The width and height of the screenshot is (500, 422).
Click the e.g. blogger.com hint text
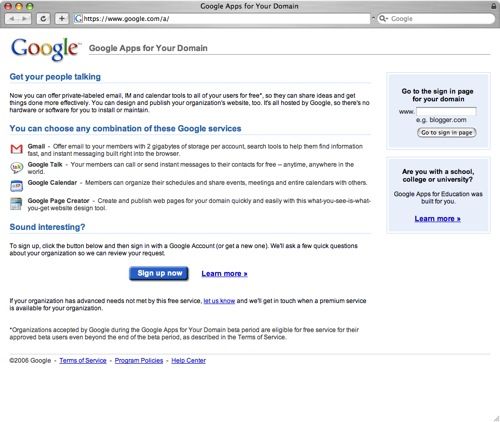(x=441, y=120)
